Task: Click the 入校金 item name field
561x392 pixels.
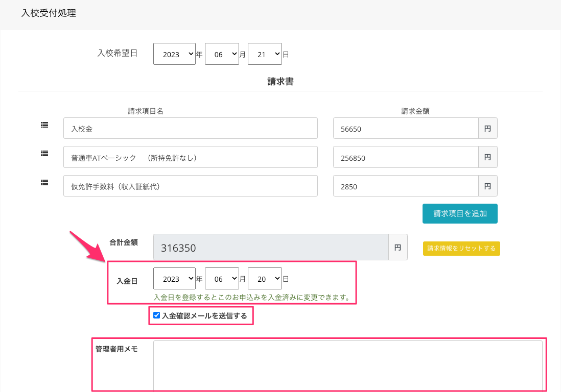Action: (190, 128)
